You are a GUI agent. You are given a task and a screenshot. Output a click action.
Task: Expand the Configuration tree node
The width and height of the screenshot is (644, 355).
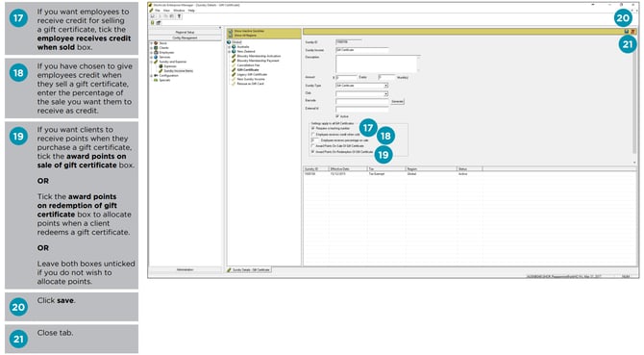[x=152, y=76]
